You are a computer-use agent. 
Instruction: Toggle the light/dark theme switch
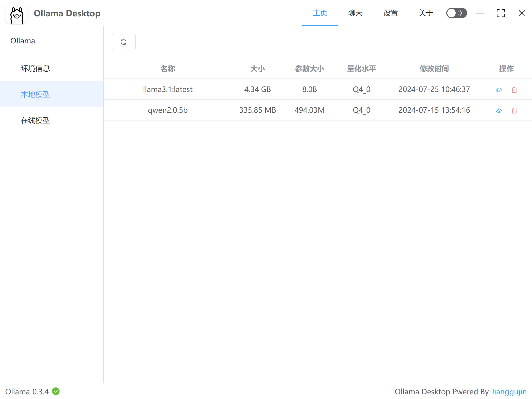click(x=456, y=13)
